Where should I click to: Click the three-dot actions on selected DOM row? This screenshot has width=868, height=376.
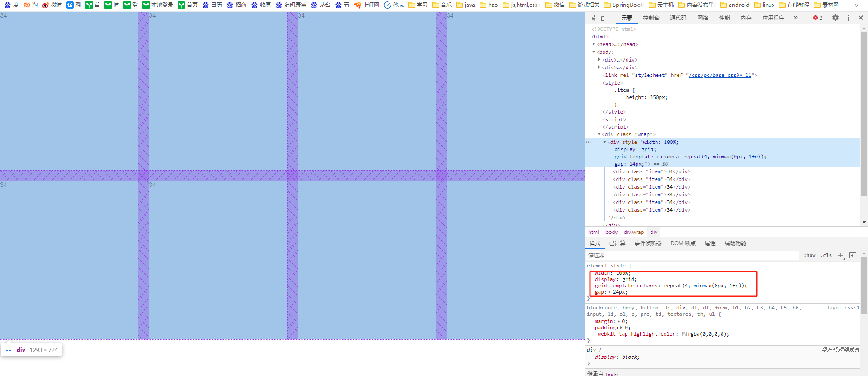[588, 142]
